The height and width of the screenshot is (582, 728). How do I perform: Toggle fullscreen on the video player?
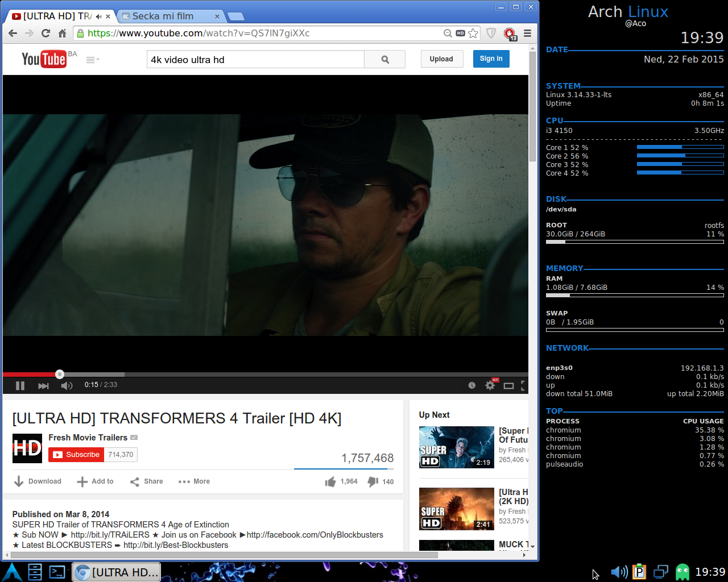[x=524, y=385]
